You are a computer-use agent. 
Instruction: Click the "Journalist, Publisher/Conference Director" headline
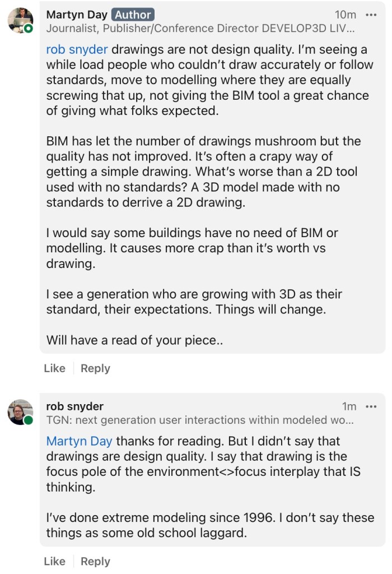(x=200, y=27)
